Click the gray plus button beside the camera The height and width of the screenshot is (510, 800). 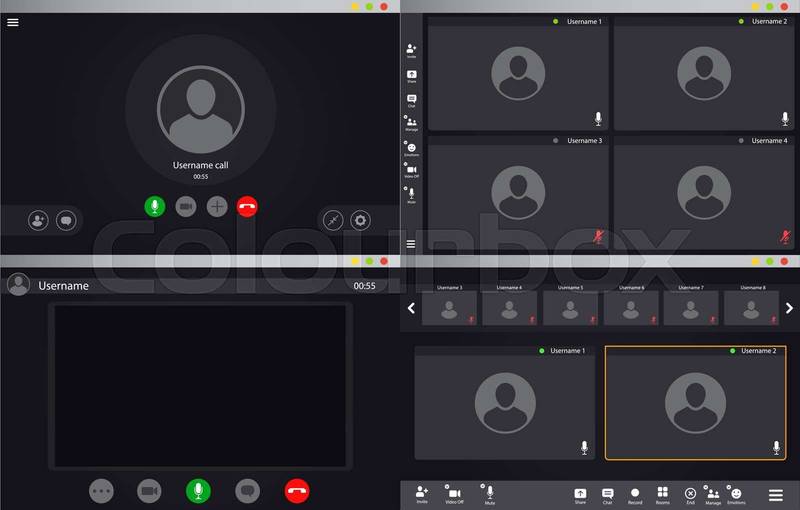[x=217, y=207]
